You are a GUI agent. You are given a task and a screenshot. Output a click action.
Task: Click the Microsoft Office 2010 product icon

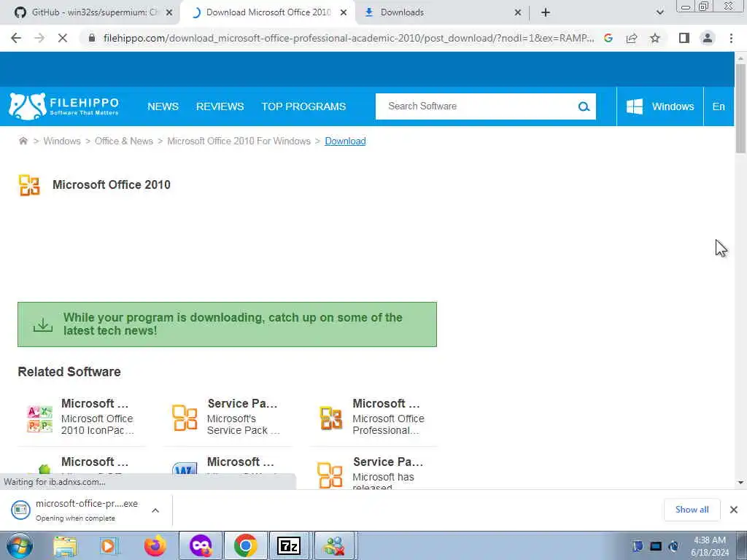[29, 185]
